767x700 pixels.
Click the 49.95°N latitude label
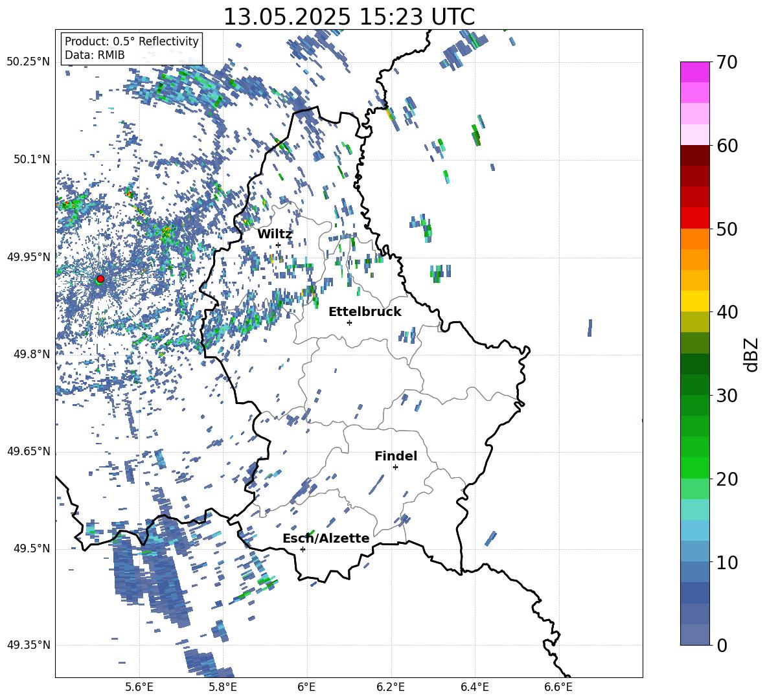pos(29,257)
